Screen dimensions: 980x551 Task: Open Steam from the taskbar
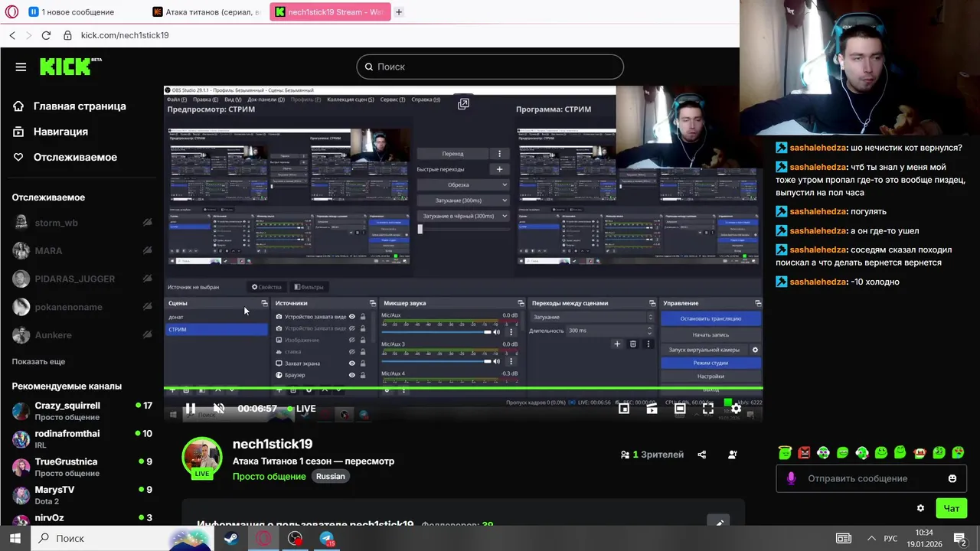230,538
